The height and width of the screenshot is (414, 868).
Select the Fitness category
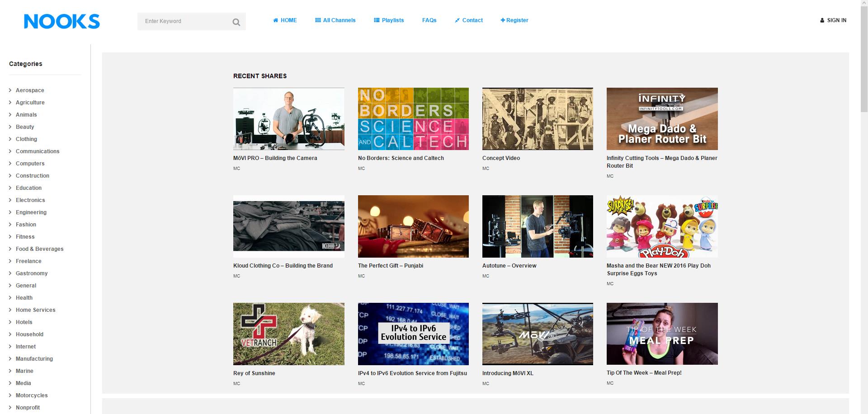[25, 237]
